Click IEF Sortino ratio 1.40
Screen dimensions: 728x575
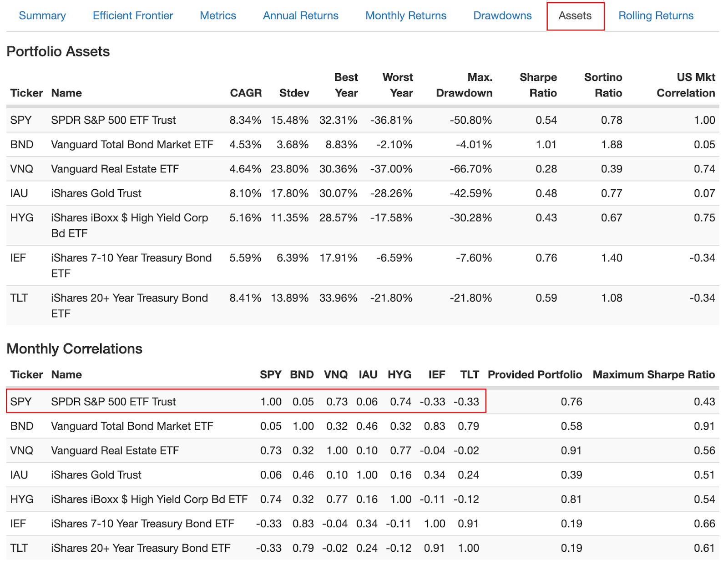(612, 258)
